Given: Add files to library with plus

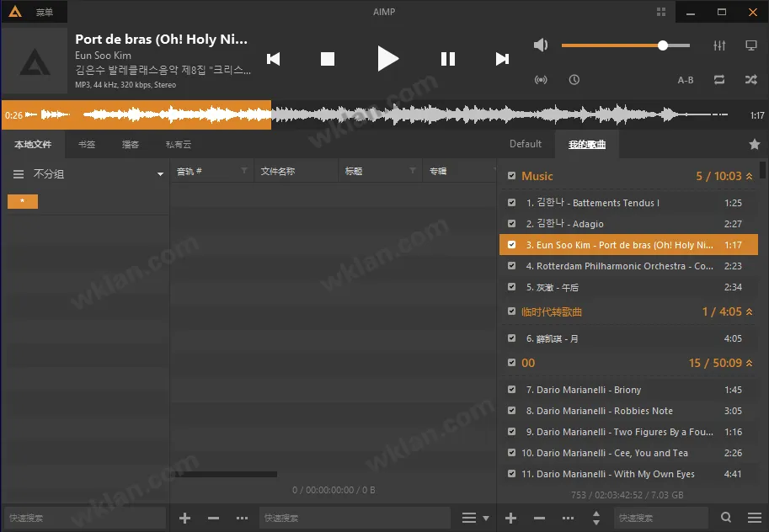Looking at the screenshot, I should pyautogui.click(x=185, y=518).
